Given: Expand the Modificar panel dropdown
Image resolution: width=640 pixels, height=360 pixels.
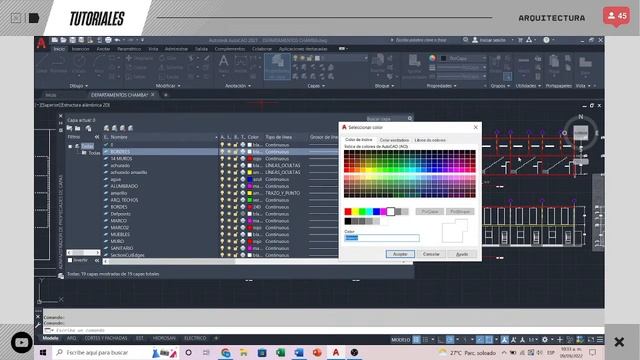Looking at the screenshot, I should pyautogui.click(x=168, y=86).
